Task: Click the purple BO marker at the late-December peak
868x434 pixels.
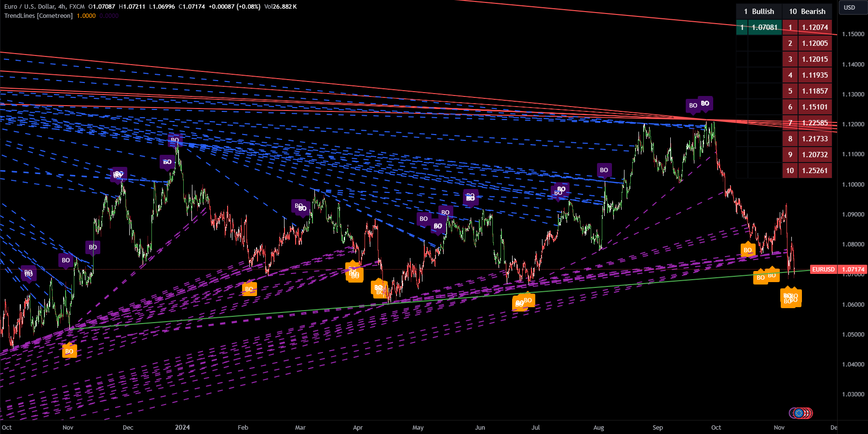Action: 175,140
